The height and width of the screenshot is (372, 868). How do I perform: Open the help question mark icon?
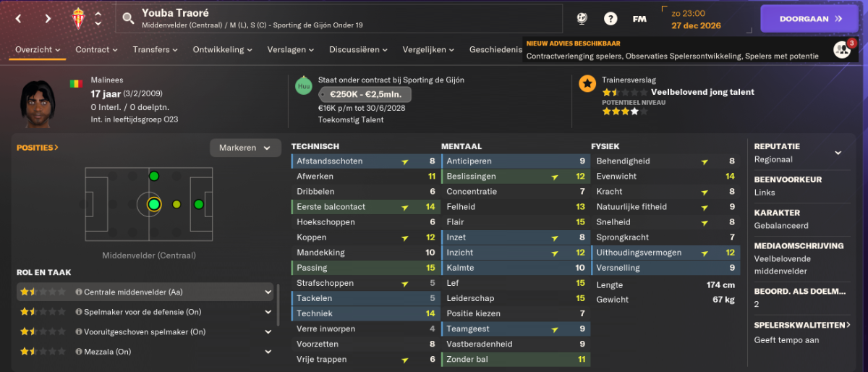click(x=610, y=19)
